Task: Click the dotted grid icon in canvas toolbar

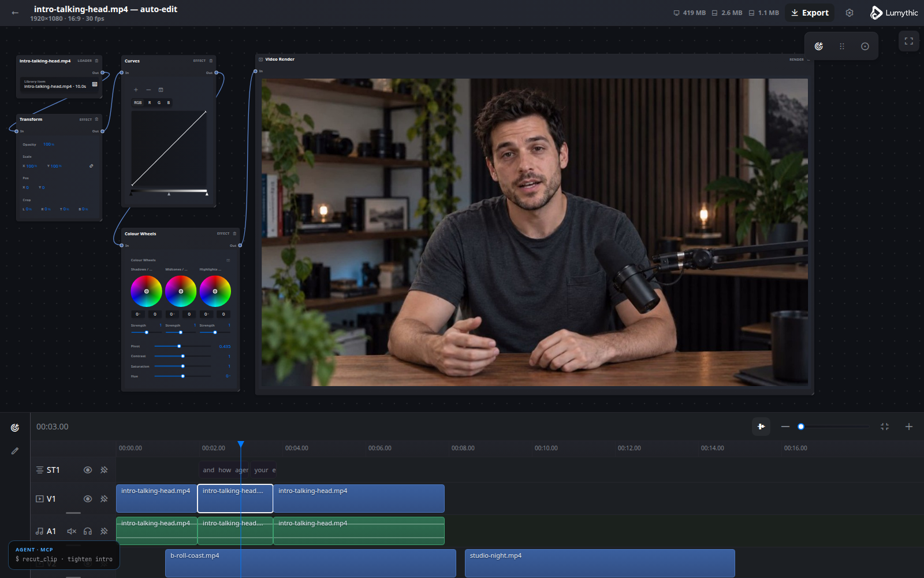Action: [x=841, y=46]
